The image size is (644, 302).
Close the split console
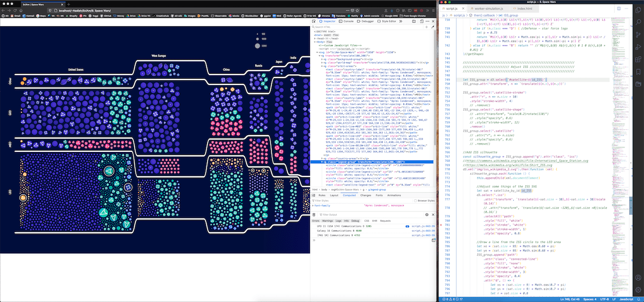[433, 215]
